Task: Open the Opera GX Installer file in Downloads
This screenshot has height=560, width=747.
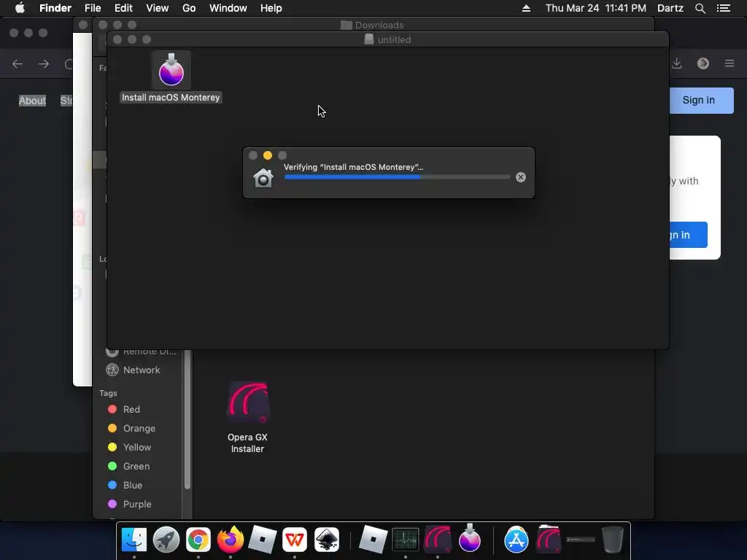Action: point(248,402)
